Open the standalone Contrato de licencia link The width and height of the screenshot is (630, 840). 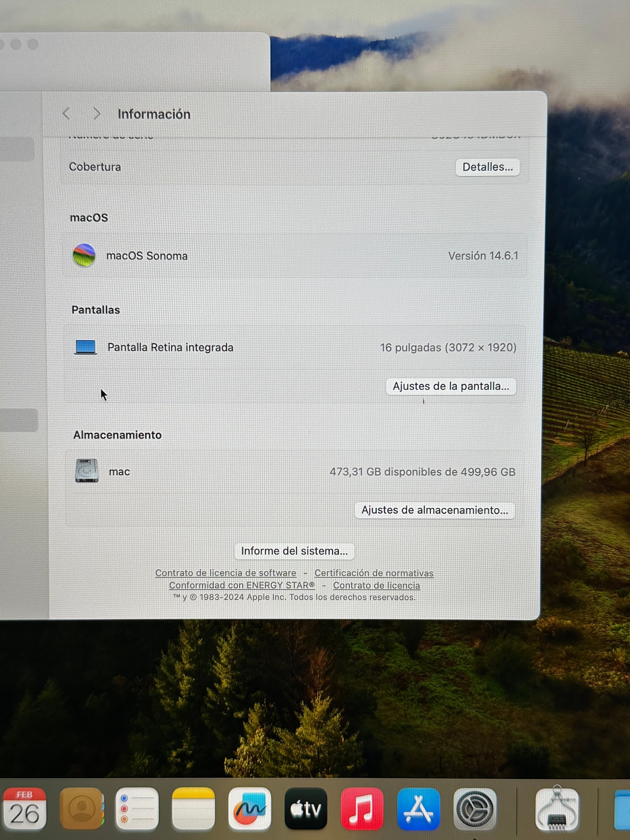[376, 586]
